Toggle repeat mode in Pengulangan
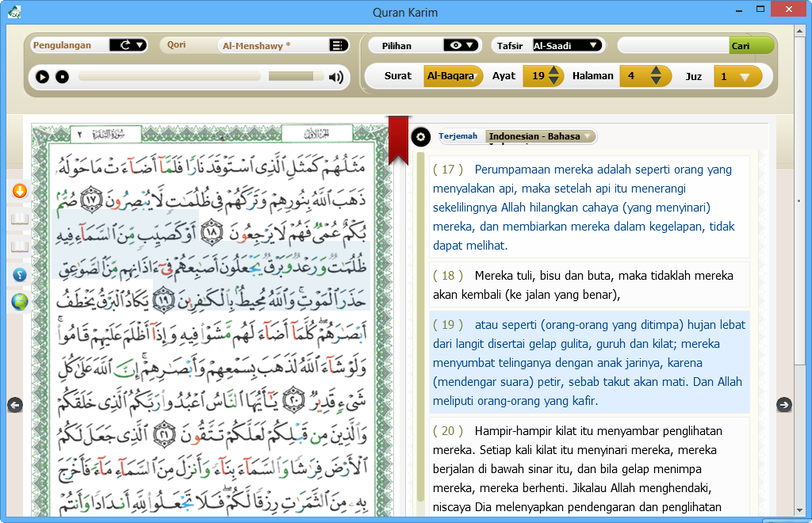812x523 pixels. (126, 45)
